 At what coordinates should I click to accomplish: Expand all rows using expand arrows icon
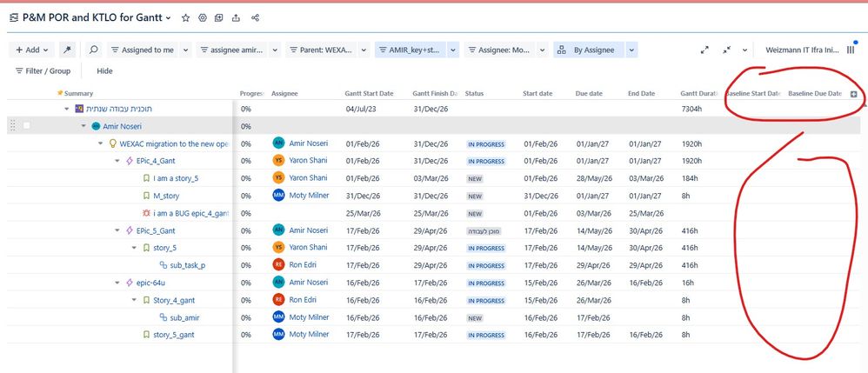(704, 50)
